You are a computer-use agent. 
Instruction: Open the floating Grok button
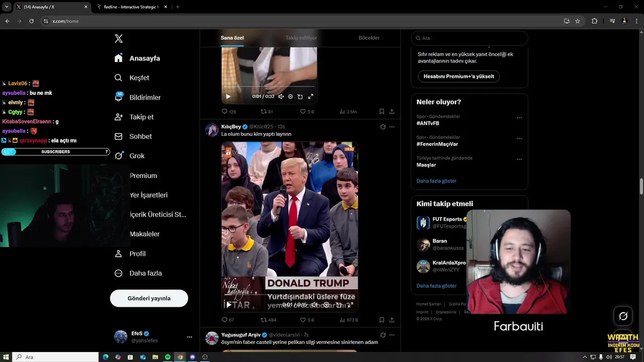click(x=623, y=316)
